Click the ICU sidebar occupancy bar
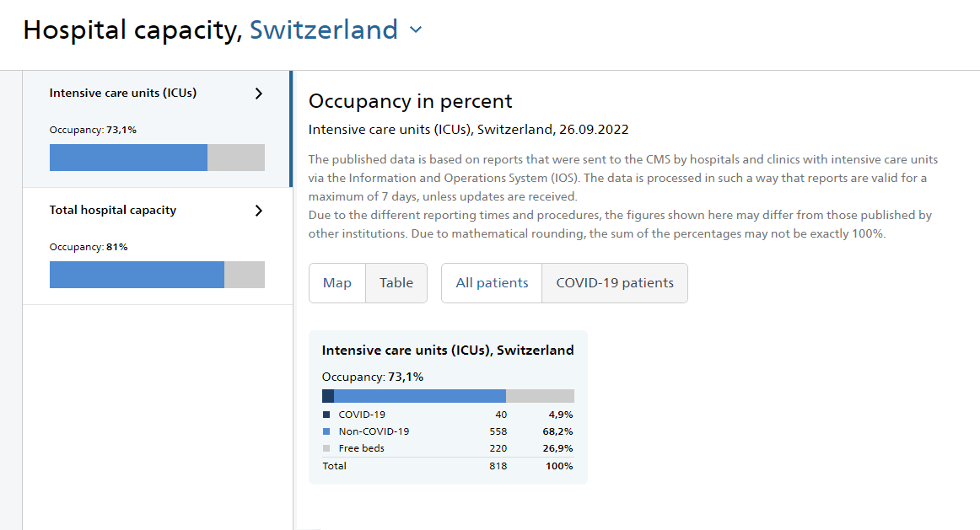The width and height of the screenshot is (980, 530). (157, 158)
